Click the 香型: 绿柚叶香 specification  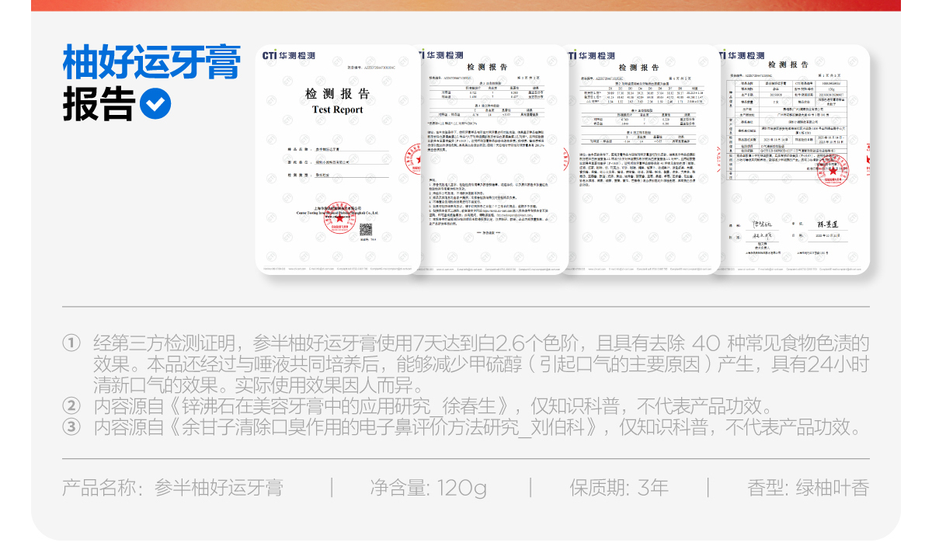tap(808, 488)
